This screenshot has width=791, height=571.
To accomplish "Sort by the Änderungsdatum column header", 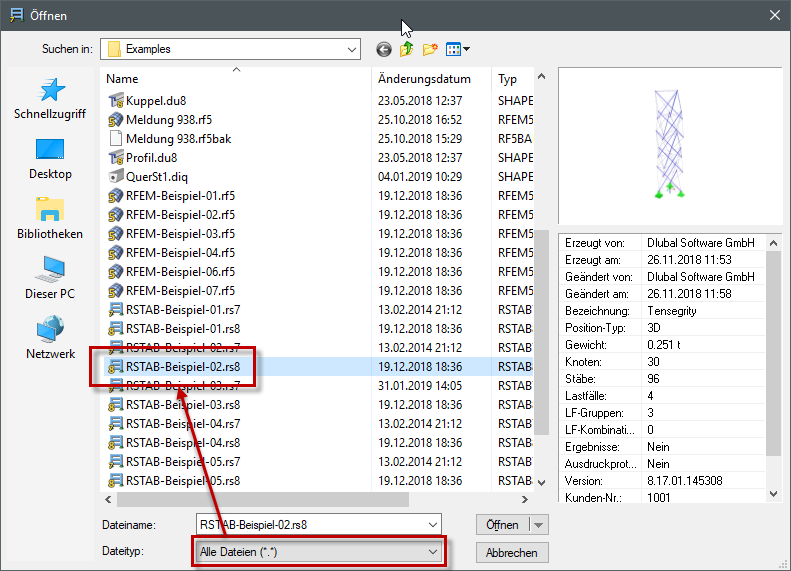I will pos(431,79).
